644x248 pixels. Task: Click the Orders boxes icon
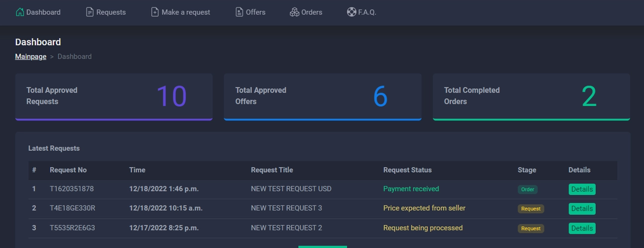(x=295, y=12)
